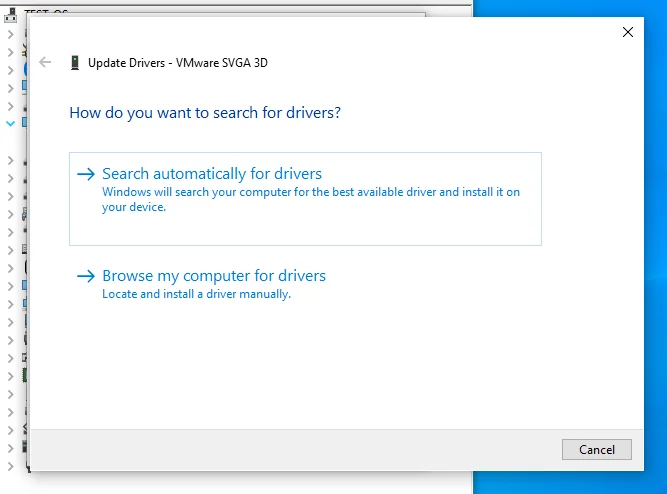Cancel the driver update wizard
Viewport: 667px width, 494px height.
pos(596,449)
